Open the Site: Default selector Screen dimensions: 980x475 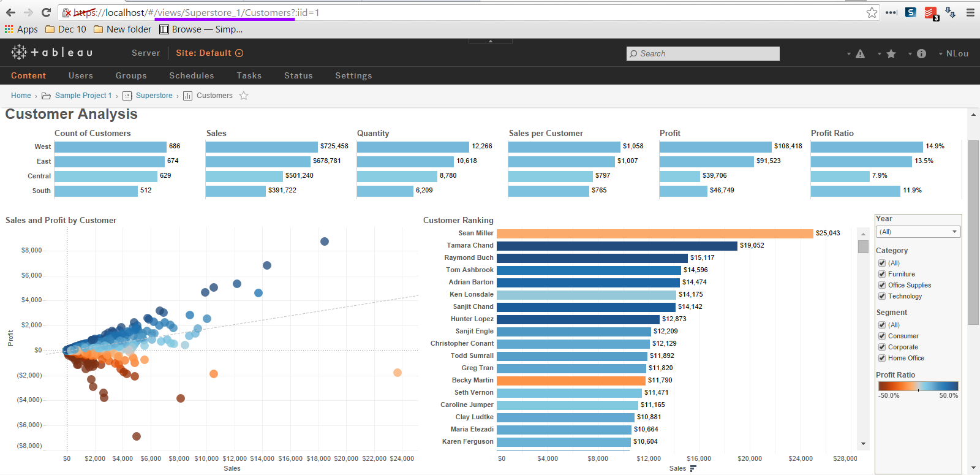click(x=209, y=53)
